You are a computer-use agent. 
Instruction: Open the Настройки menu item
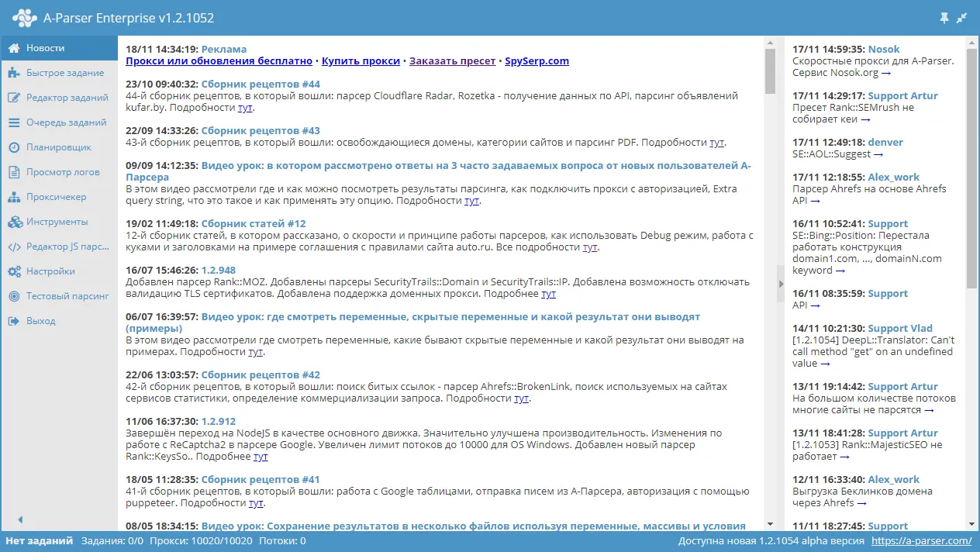click(x=59, y=271)
